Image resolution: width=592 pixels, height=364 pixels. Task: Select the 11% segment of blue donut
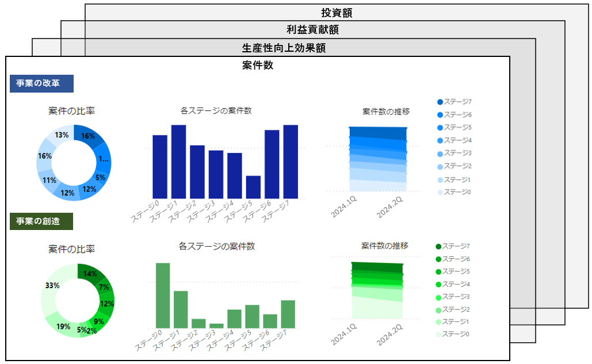click(x=48, y=181)
